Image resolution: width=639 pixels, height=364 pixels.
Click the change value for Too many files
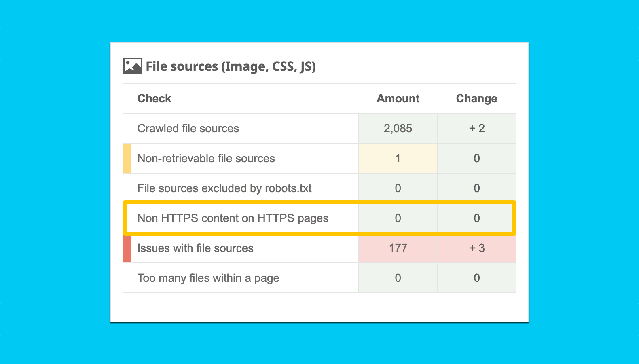pyautogui.click(x=476, y=278)
